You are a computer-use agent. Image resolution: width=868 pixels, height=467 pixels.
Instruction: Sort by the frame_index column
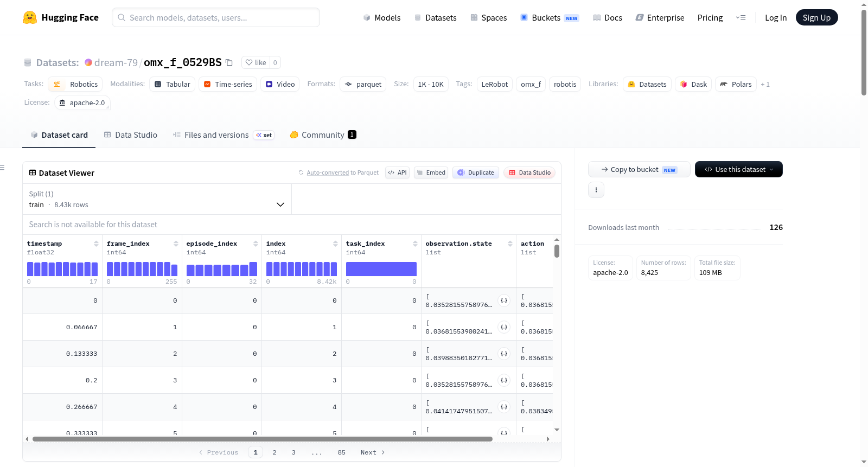pyautogui.click(x=176, y=244)
